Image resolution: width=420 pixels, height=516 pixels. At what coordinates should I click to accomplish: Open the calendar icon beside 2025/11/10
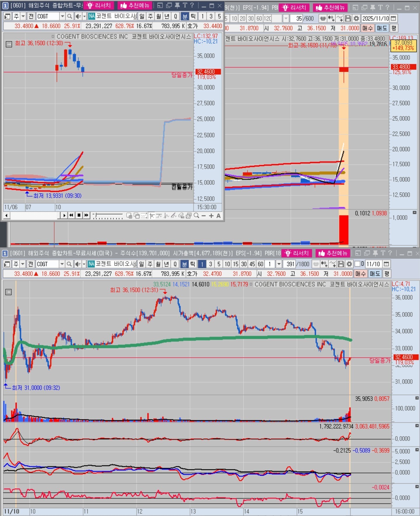(x=393, y=19)
